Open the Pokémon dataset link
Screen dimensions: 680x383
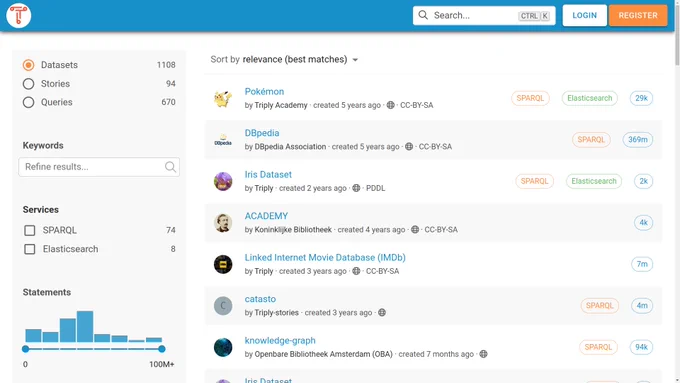point(264,92)
